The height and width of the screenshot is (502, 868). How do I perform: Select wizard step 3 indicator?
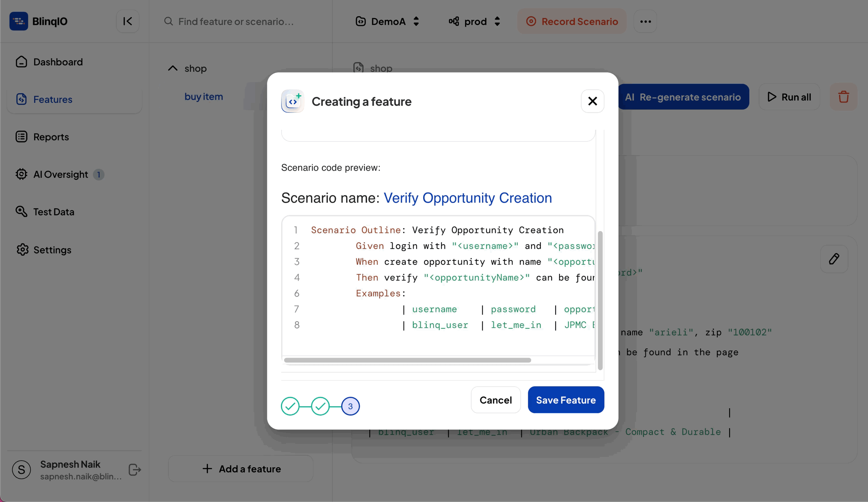350,406
